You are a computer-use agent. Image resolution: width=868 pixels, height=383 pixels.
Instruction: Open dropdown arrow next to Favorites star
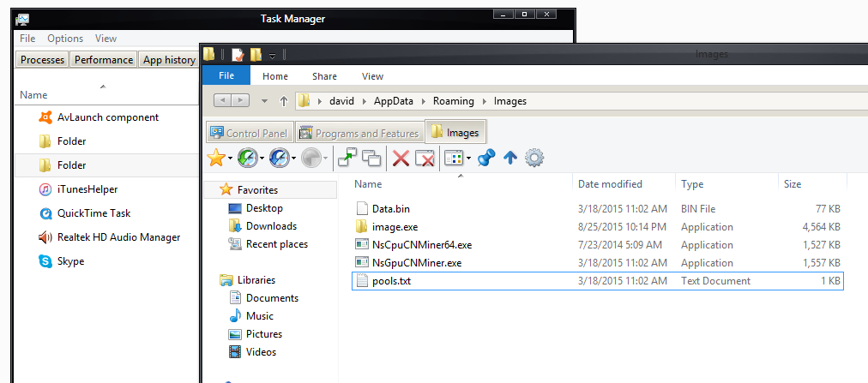click(229, 159)
